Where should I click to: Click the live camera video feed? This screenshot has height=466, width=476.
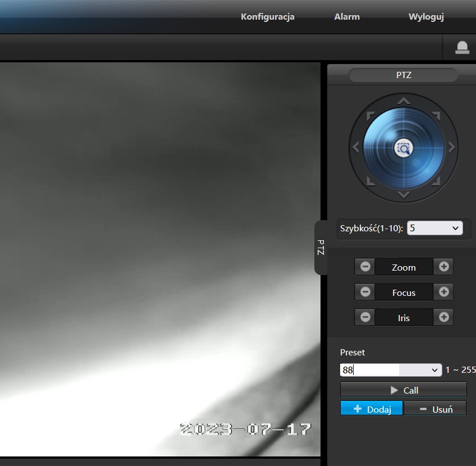(x=160, y=259)
